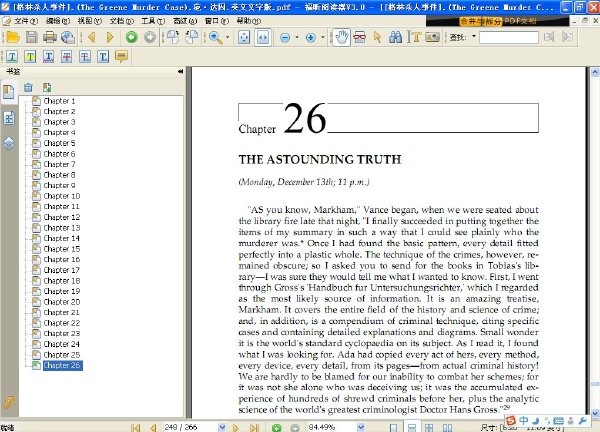Open the 文档 (Document) menu
This screenshot has width=600, height=432.
[121, 21]
